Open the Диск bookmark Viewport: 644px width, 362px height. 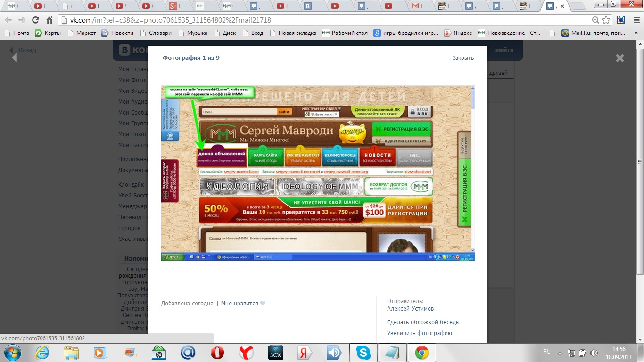[225, 33]
